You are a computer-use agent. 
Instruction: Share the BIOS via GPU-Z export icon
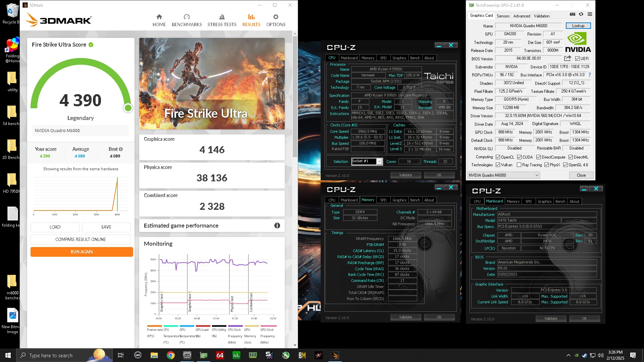point(568,58)
